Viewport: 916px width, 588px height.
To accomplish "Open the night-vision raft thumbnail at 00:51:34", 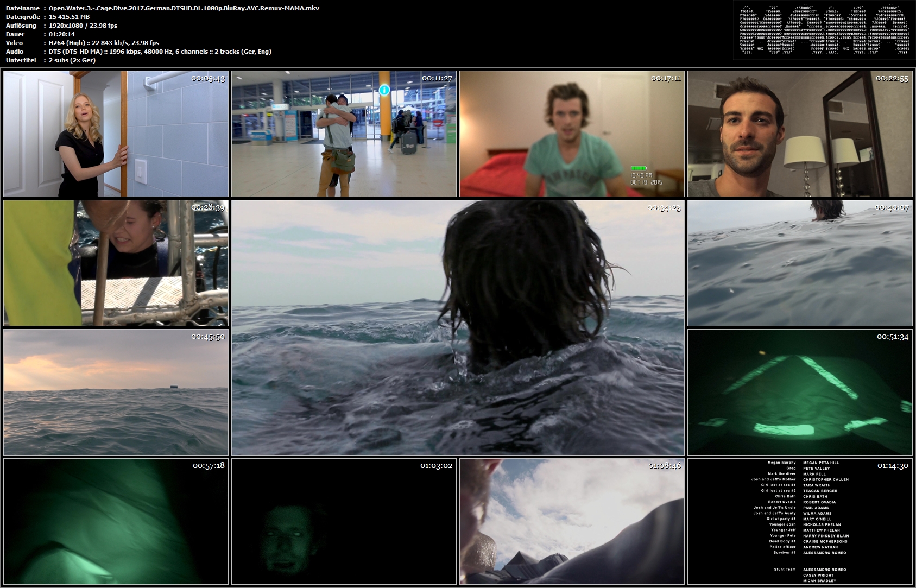I will (x=800, y=392).
